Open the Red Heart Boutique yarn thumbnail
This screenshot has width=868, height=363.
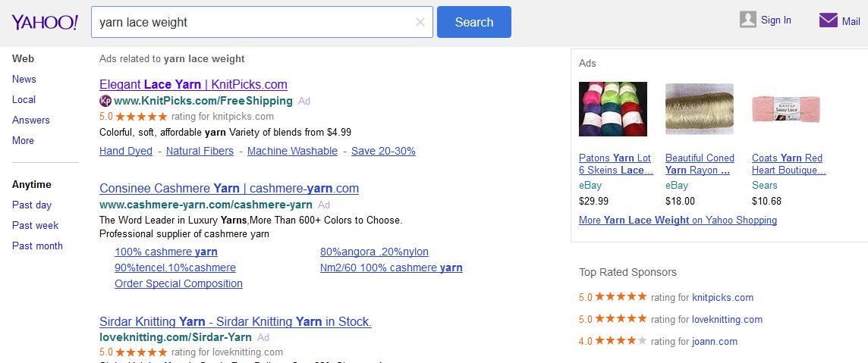[x=786, y=109]
